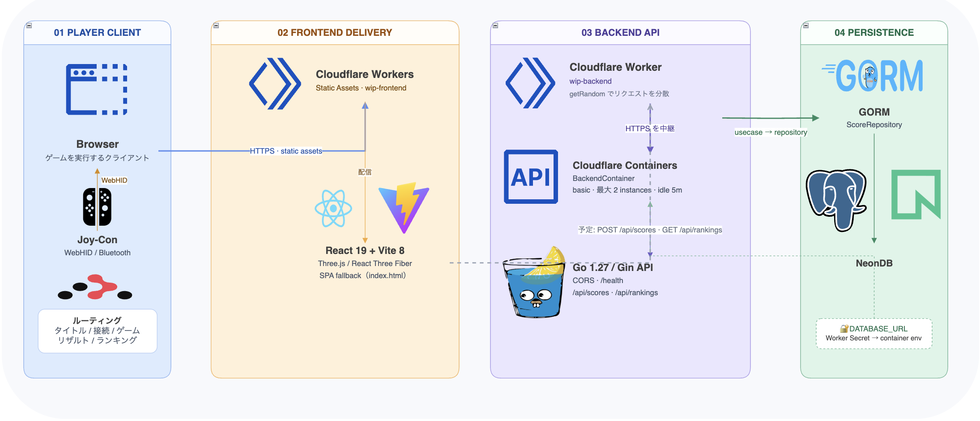Click the React 19 + Vite 8 title
The height and width of the screenshot is (421, 980).
(x=365, y=250)
